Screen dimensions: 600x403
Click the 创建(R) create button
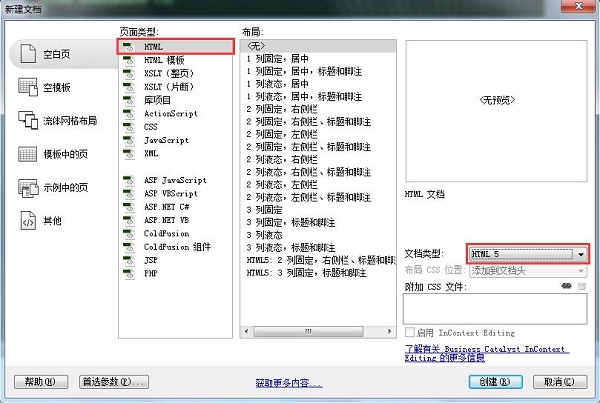(495, 381)
